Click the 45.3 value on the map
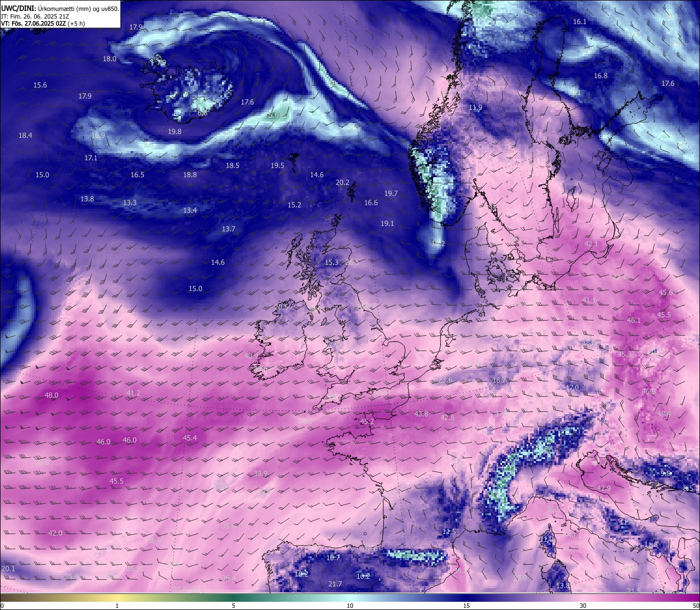The image size is (700, 610). [624, 354]
